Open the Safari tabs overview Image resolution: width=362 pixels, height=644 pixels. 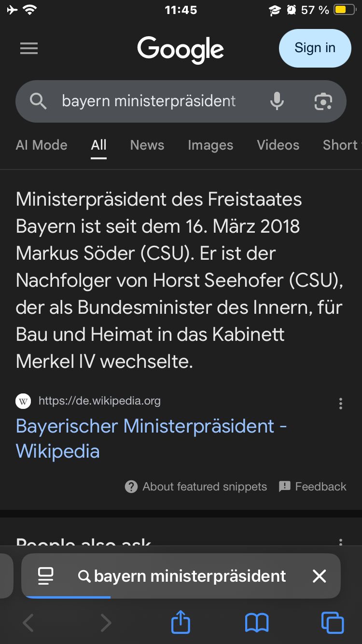(332, 622)
